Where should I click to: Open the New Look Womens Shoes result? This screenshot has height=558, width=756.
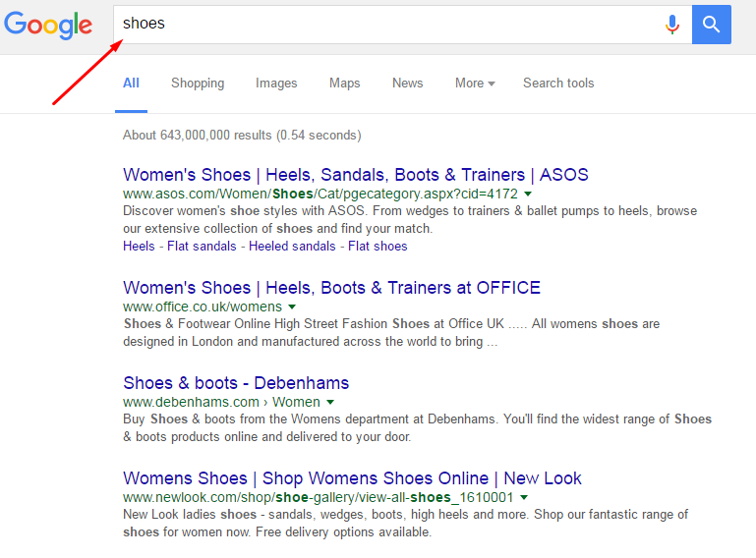352,478
